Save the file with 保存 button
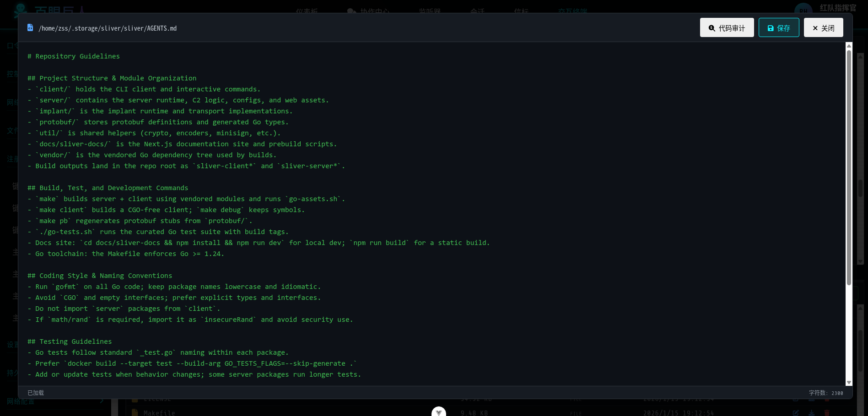This screenshot has height=416, width=868. 778,28
